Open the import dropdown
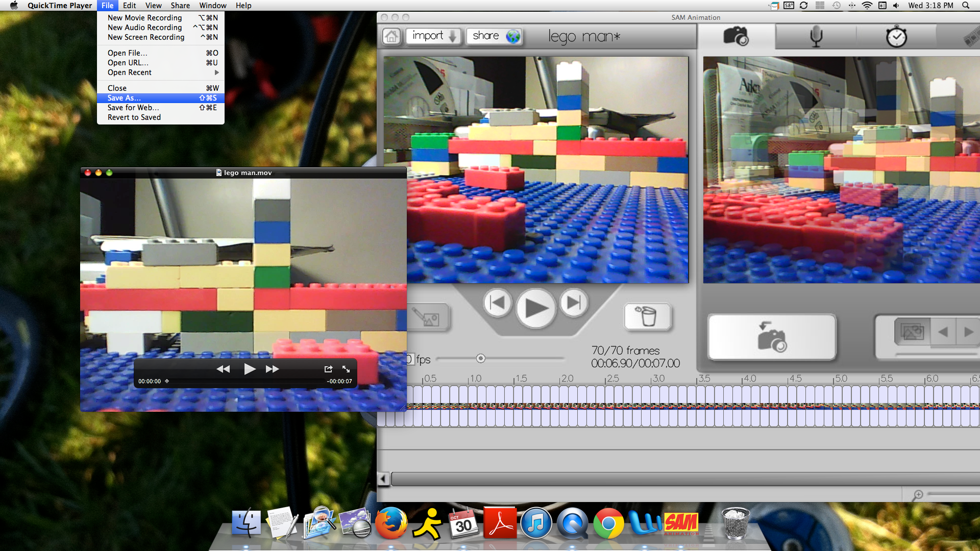This screenshot has height=551, width=980. pos(433,36)
